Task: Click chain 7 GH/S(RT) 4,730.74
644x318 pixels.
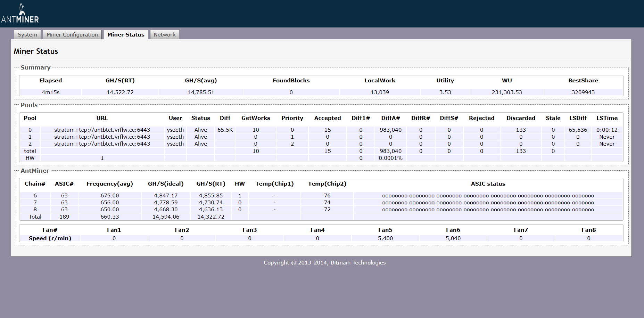Action: click(211, 203)
